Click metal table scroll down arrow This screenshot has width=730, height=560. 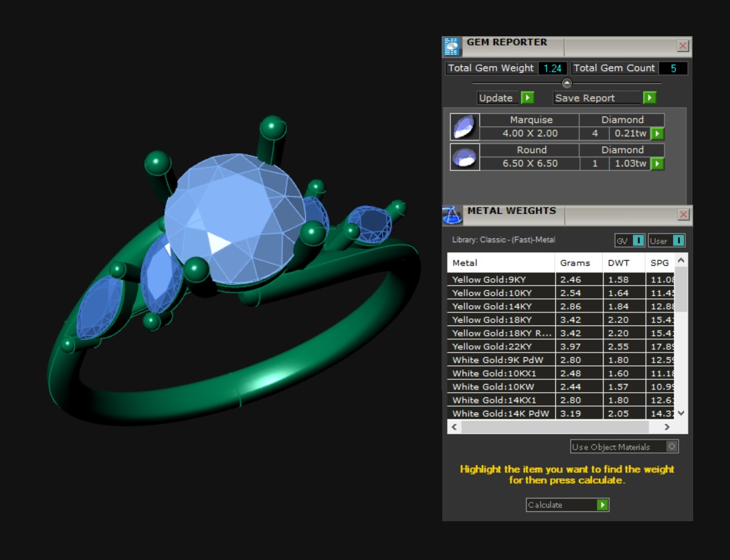(680, 413)
